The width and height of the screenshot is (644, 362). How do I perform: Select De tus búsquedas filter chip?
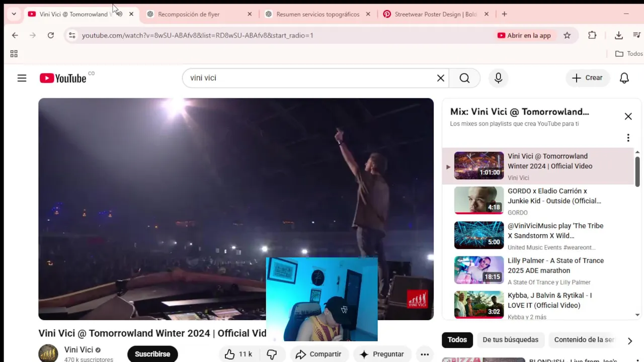510,340
